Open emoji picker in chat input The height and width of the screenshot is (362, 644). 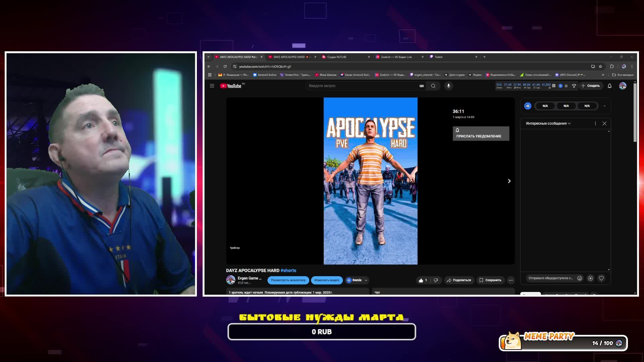point(579,278)
